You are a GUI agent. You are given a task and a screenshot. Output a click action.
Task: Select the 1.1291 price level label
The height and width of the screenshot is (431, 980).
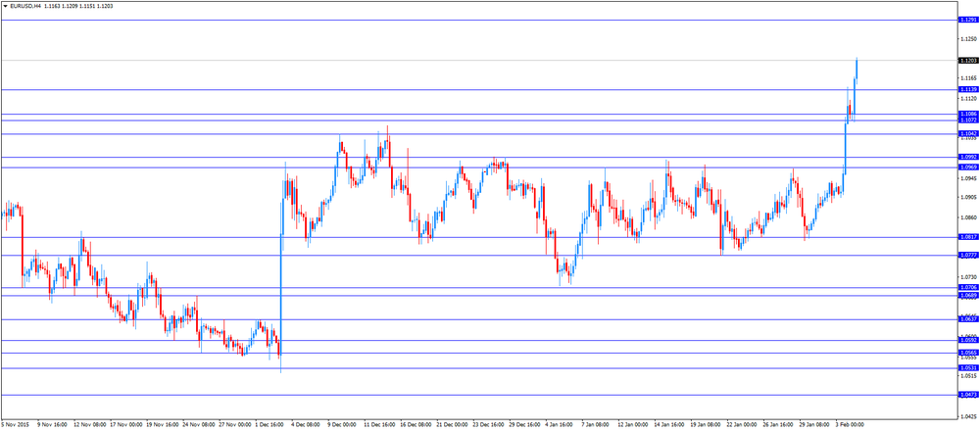coord(968,20)
